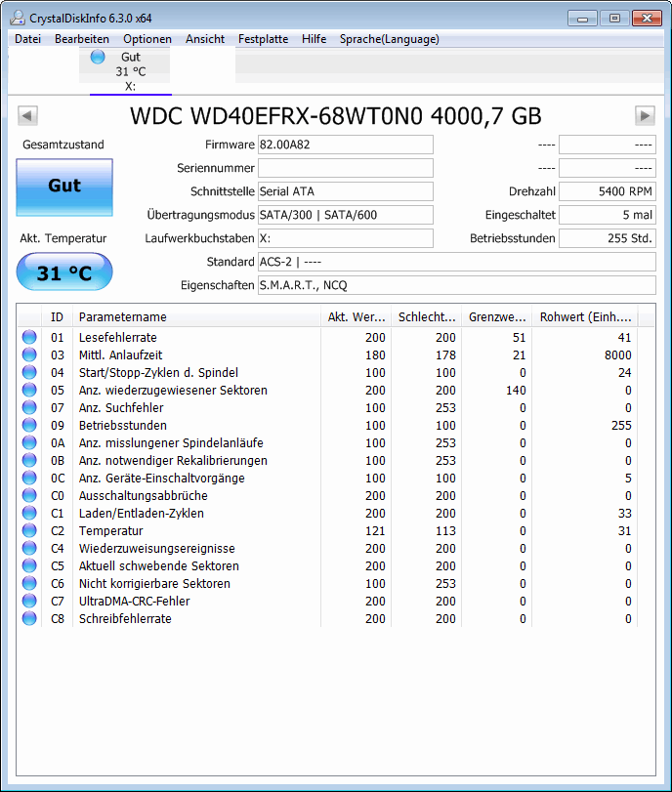Open the Sprache(Language) menu

pyautogui.click(x=389, y=39)
